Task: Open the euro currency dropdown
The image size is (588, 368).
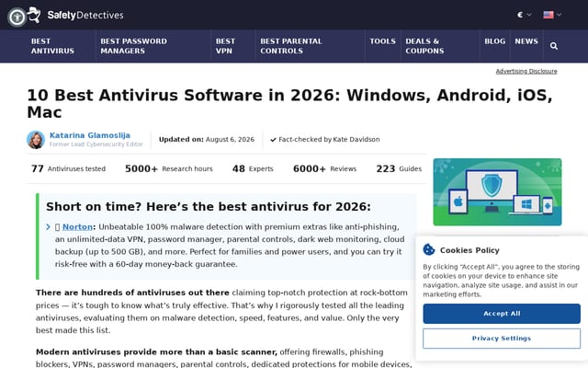Action: click(524, 15)
